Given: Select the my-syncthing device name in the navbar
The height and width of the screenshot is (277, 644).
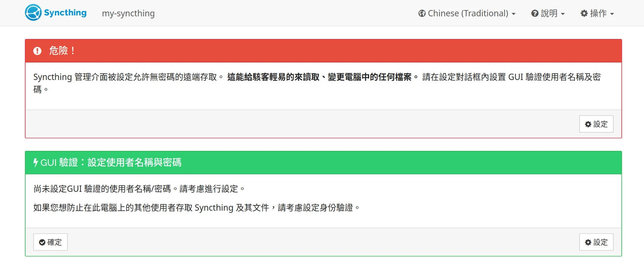Looking at the screenshot, I should coord(128,13).
